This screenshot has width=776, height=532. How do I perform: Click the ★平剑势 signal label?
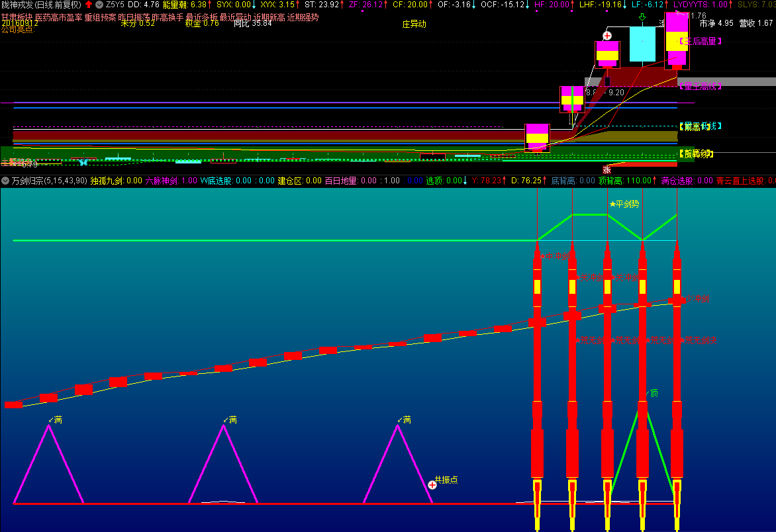pyautogui.click(x=624, y=204)
